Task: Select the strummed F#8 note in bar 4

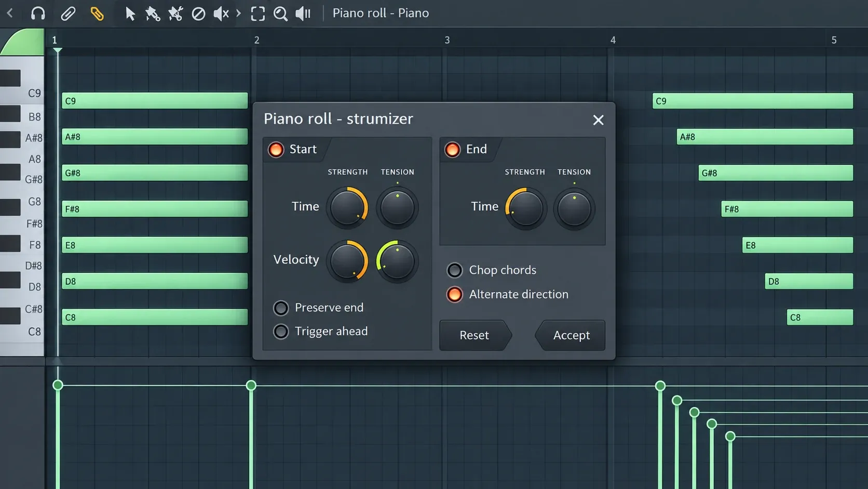Action: (787, 209)
